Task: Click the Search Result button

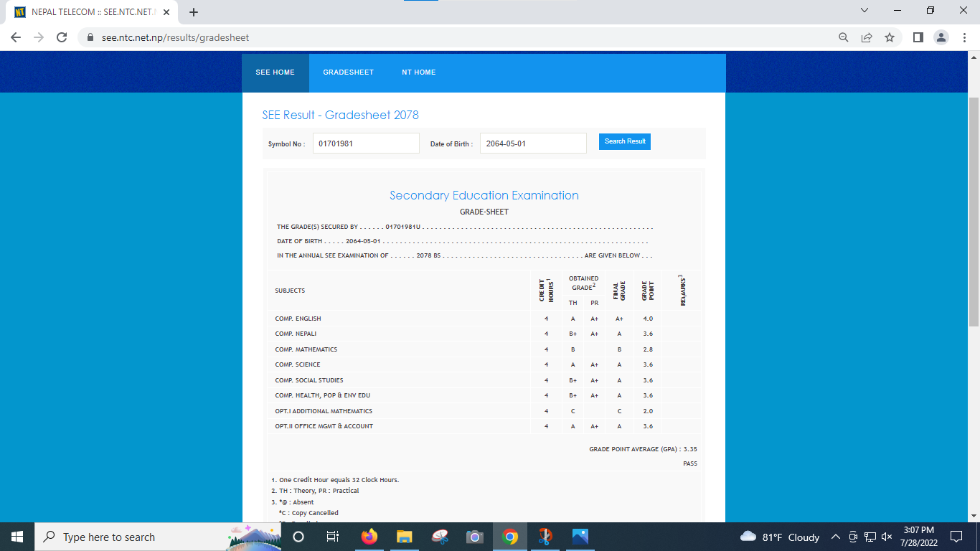Action: pyautogui.click(x=624, y=141)
